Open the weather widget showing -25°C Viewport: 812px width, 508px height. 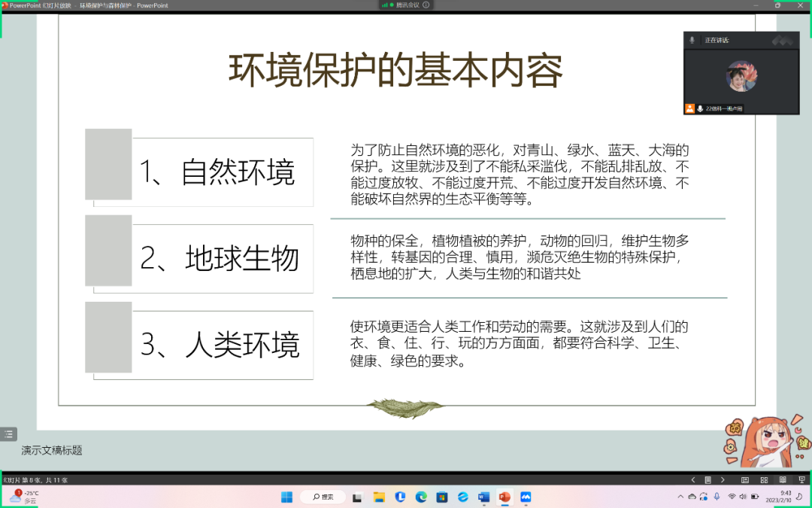24,497
